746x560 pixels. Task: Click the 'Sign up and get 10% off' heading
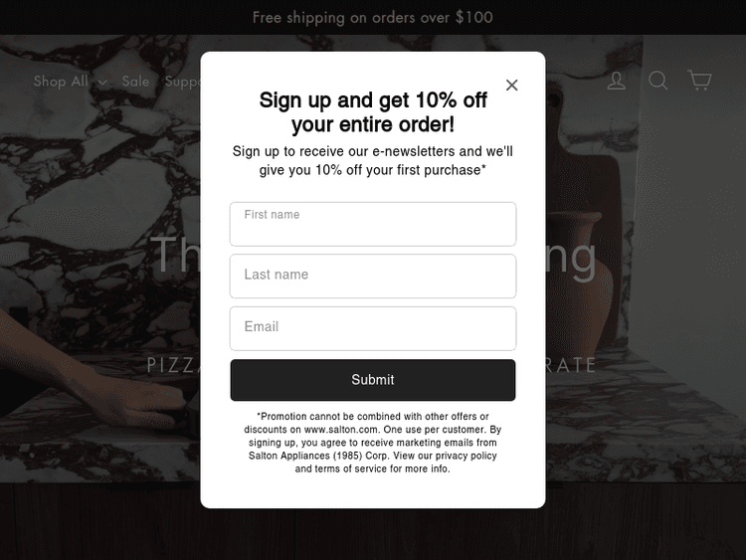click(x=373, y=112)
